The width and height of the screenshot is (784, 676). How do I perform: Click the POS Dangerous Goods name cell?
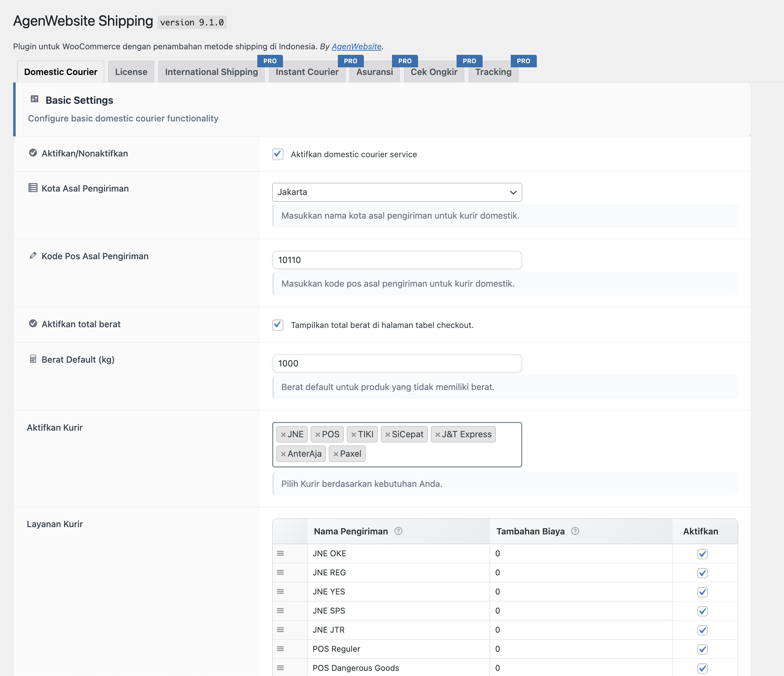pos(399,668)
